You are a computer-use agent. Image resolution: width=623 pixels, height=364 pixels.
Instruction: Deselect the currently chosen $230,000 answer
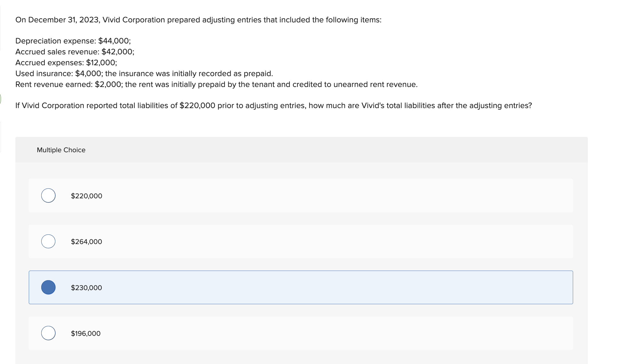[x=48, y=287]
